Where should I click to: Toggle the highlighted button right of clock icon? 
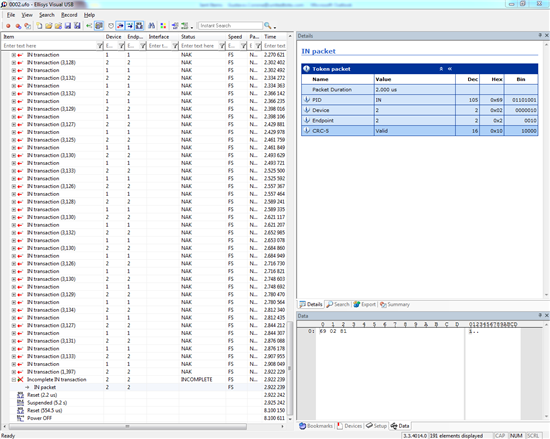tap(120, 26)
